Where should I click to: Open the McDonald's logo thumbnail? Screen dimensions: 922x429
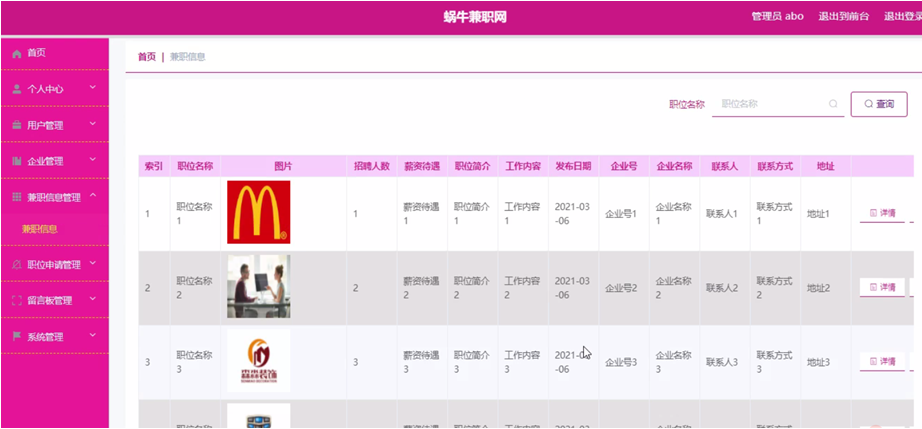258,212
